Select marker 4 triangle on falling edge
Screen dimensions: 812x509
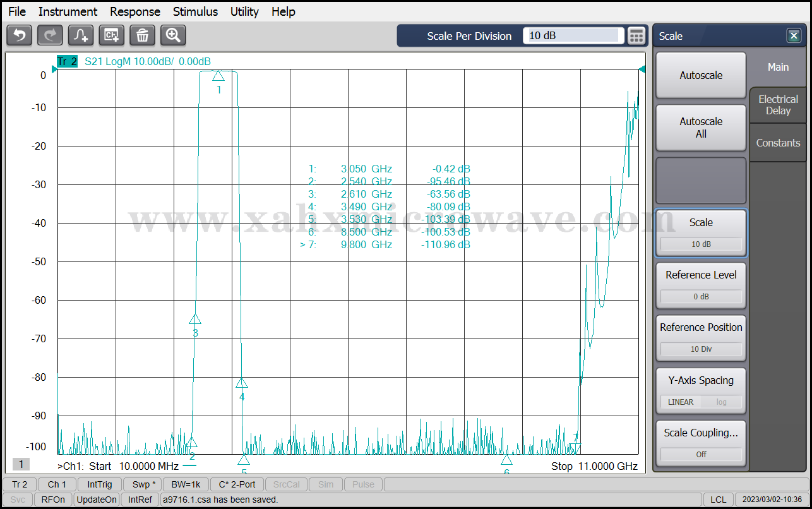coord(242,382)
